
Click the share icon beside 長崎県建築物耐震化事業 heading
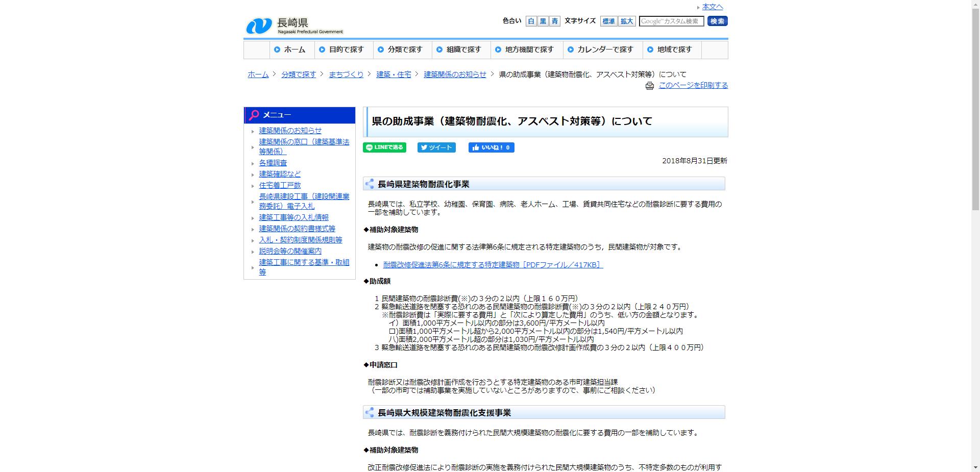pyautogui.click(x=370, y=184)
